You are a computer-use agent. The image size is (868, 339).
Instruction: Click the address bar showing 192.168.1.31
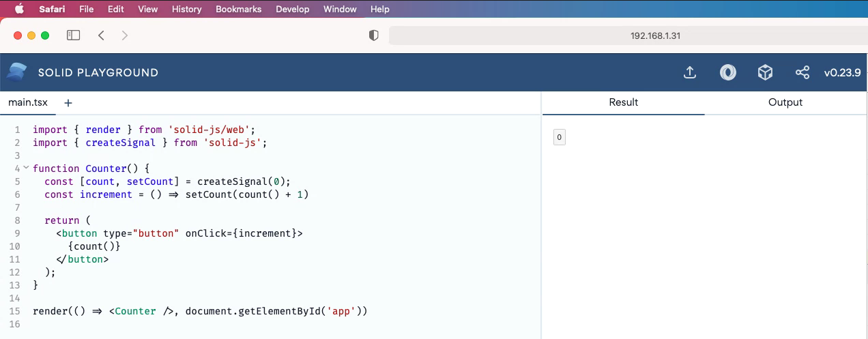coord(628,35)
